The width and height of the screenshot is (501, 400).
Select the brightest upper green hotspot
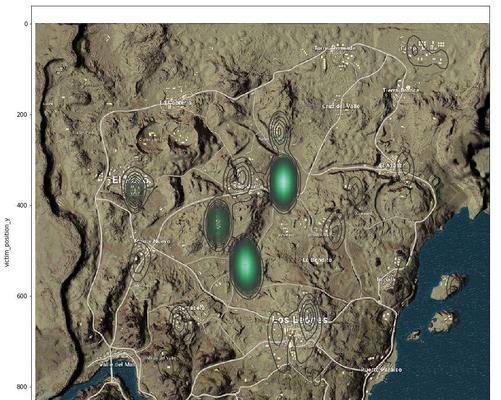tap(283, 183)
